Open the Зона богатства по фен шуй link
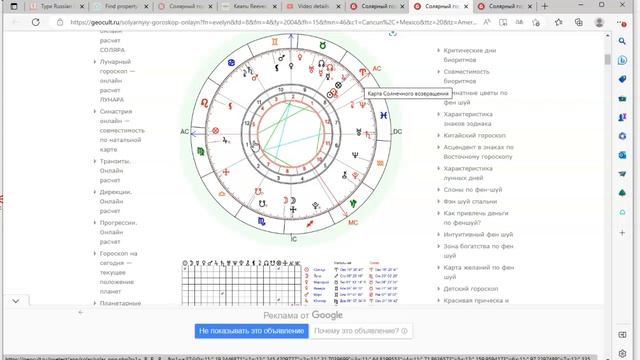 (478, 251)
